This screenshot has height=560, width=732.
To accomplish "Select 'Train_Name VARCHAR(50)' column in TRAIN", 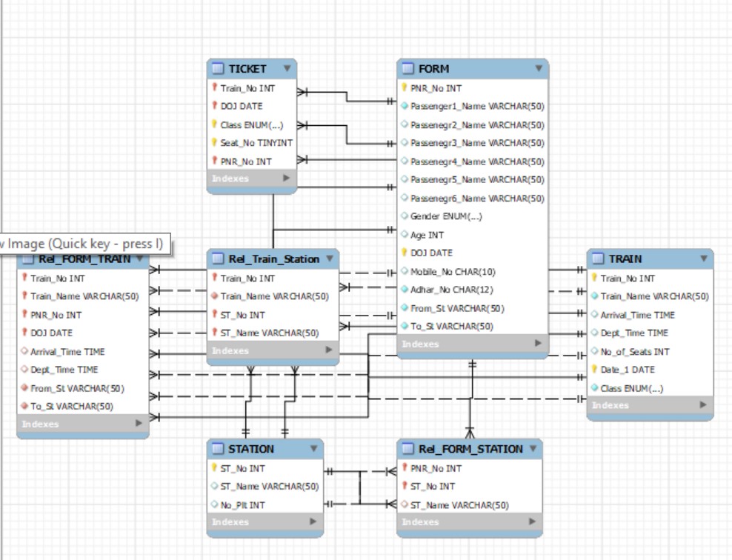I will tap(654, 296).
